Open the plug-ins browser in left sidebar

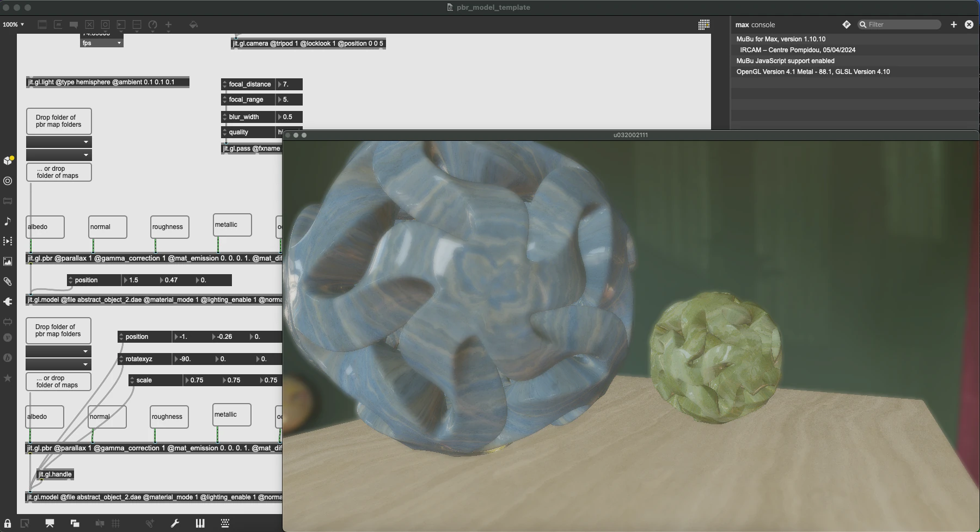click(x=8, y=301)
